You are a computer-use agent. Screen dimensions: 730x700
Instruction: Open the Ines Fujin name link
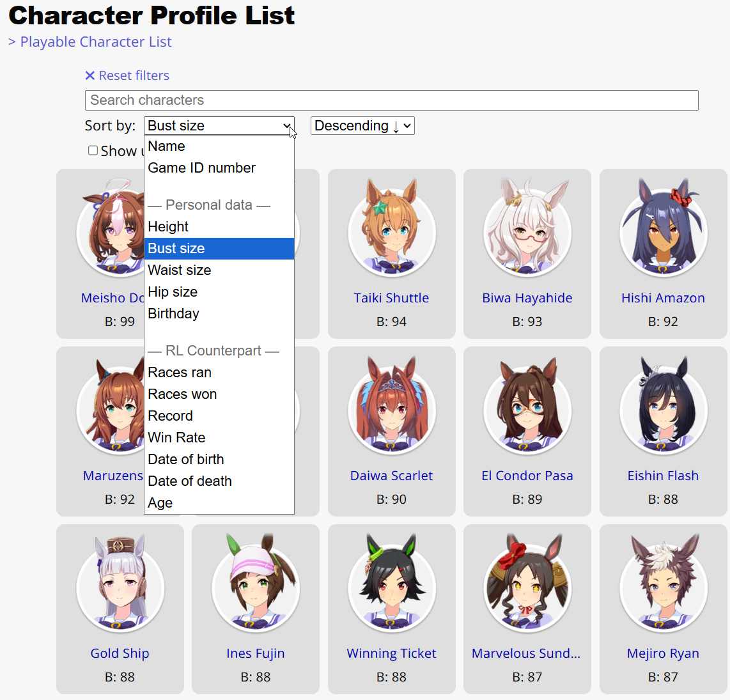click(x=256, y=653)
